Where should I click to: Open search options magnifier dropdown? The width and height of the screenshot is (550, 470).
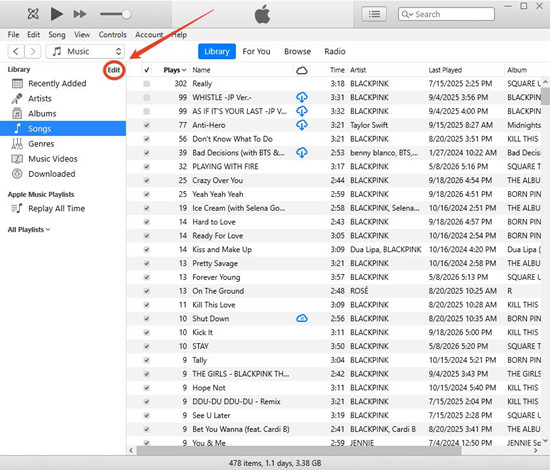(x=407, y=14)
